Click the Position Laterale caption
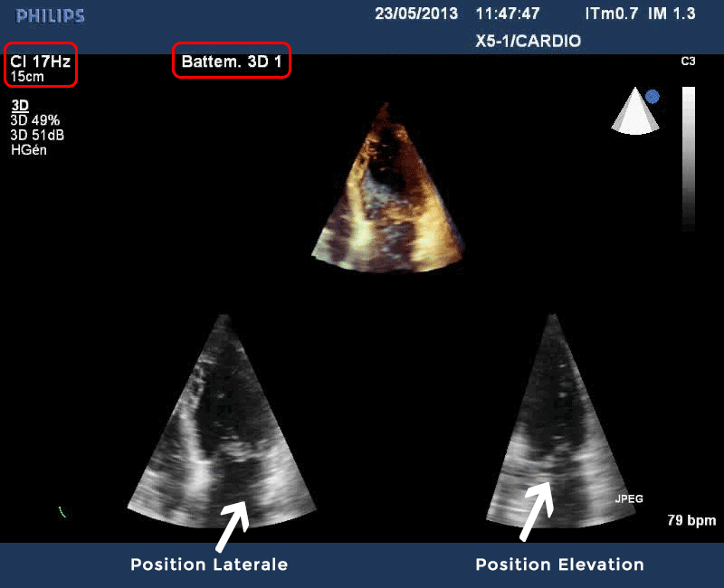This screenshot has width=724, height=588. 209,564
